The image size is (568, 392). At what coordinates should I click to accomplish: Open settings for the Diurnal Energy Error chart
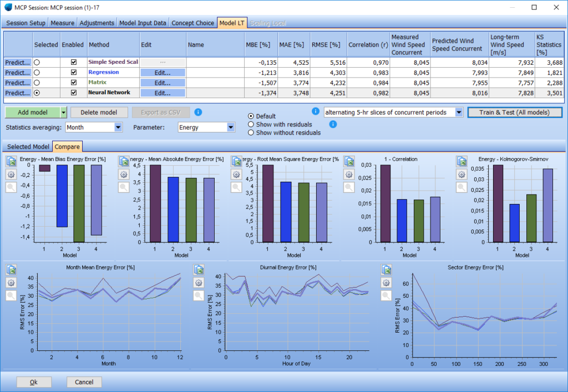[199, 282]
